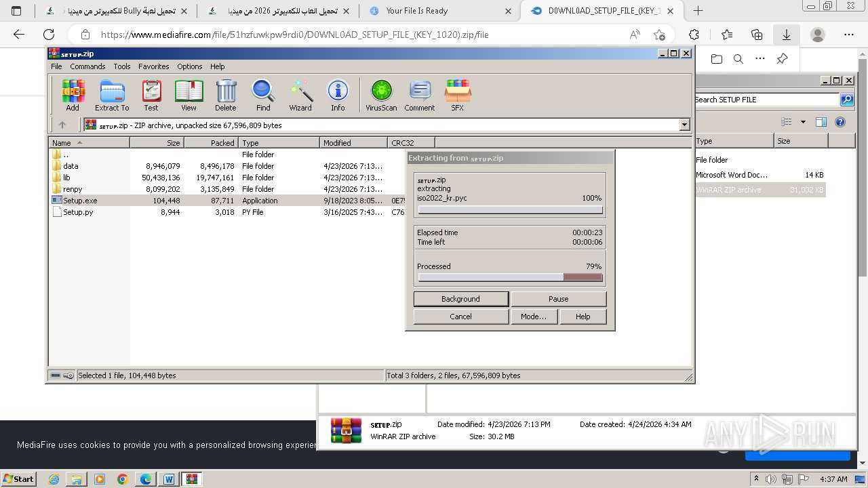The height and width of the screenshot is (488, 868).
Task: Open the browser Collections icon
Action: (x=757, y=35)
